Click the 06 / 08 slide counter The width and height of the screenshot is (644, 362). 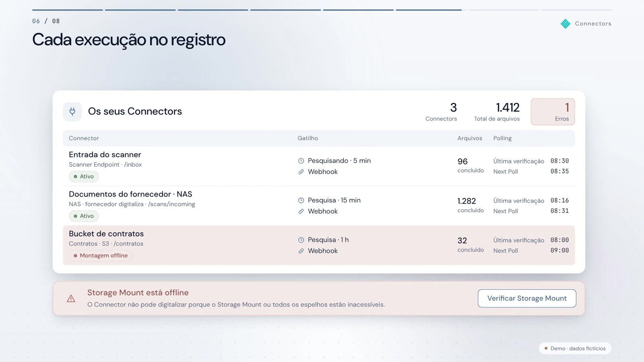tap(46, 21)
